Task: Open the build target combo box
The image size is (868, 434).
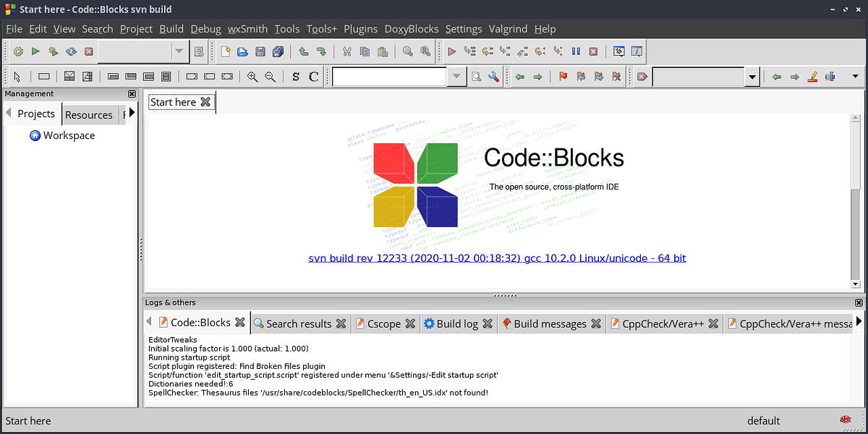Action: point(142,51)
